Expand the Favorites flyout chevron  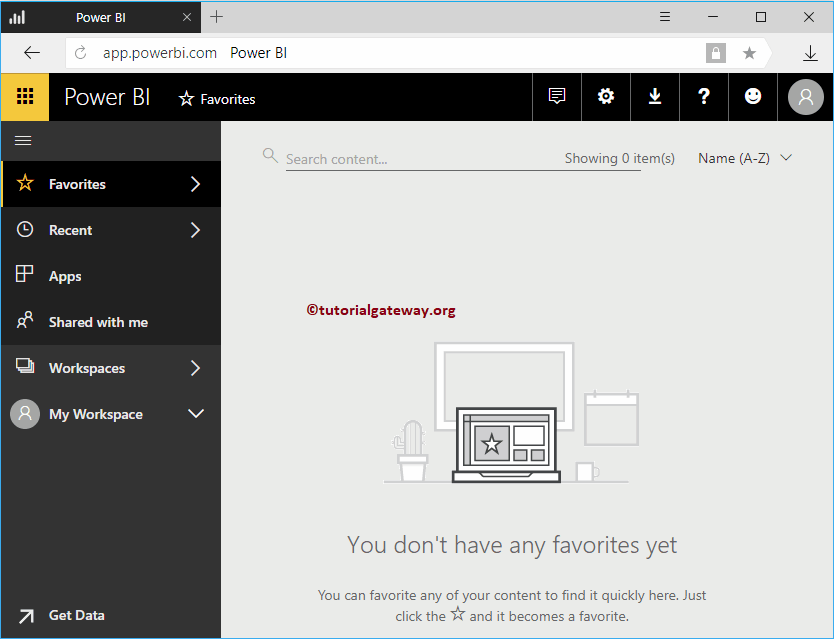[195, 184]
